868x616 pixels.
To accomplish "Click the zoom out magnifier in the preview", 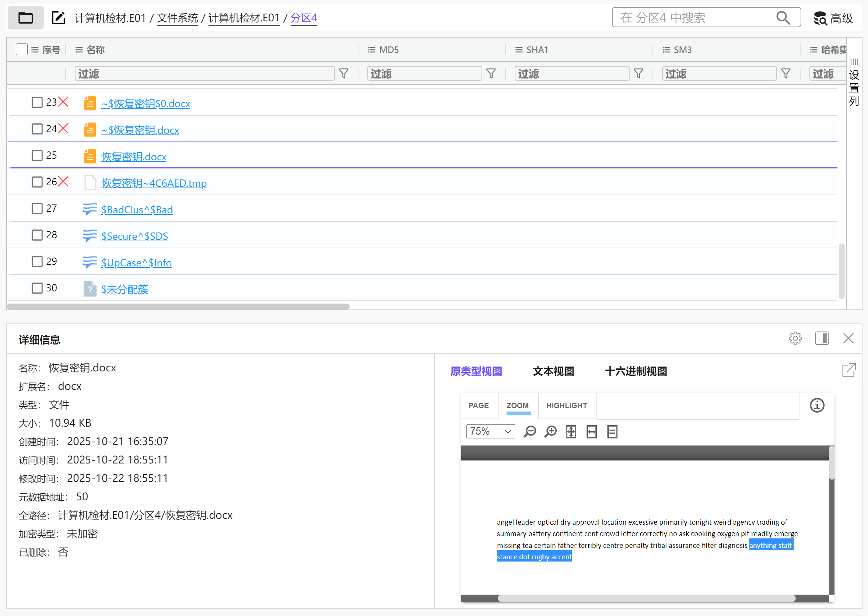I will [529, 432].
